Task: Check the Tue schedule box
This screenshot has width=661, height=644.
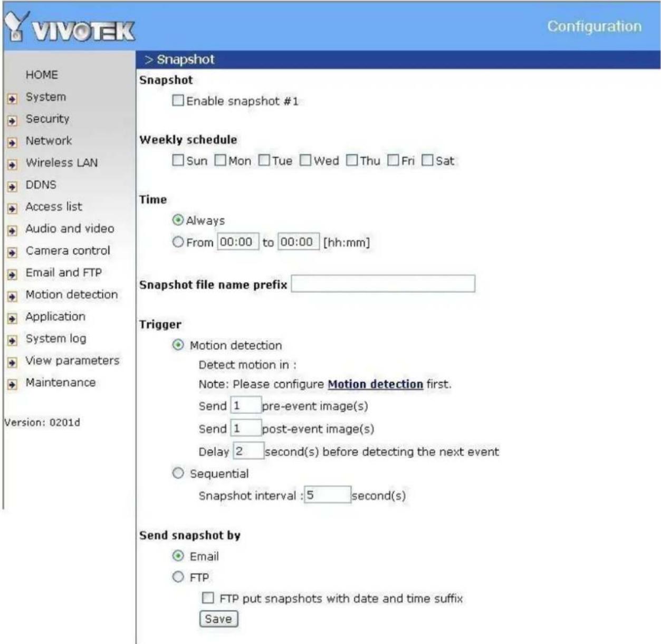Action: coord(264,160)
